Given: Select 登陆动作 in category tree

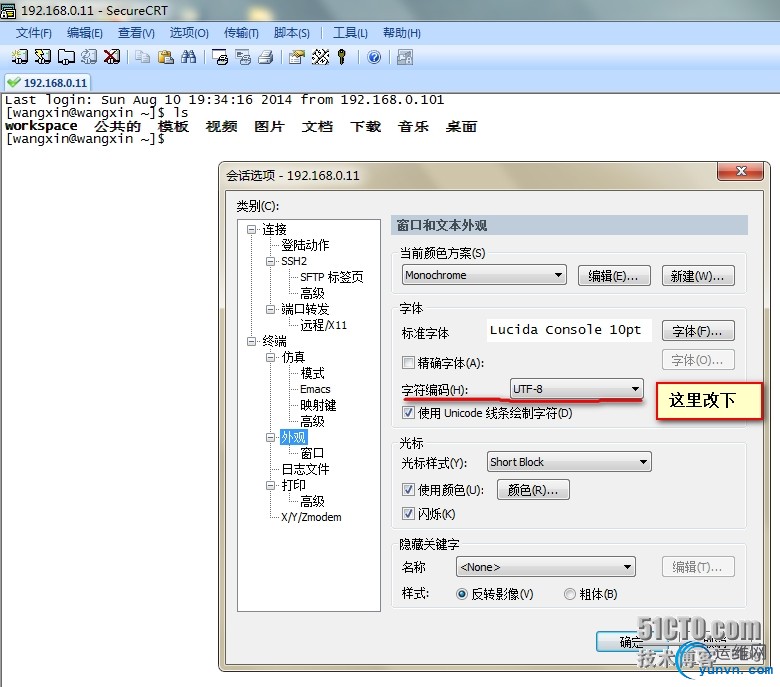Looking at the screenshot, I should 305,245.
